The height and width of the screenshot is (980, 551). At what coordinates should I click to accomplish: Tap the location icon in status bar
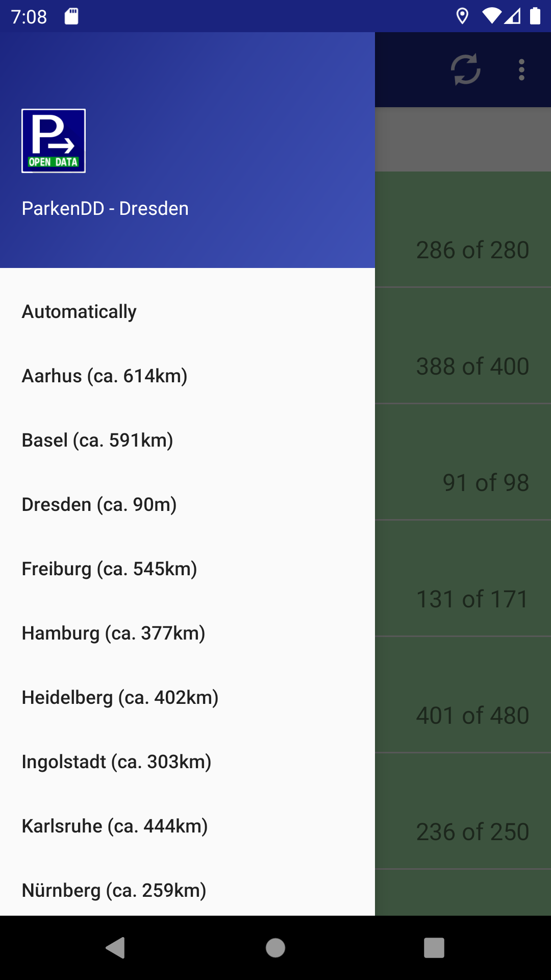(462, 16)
